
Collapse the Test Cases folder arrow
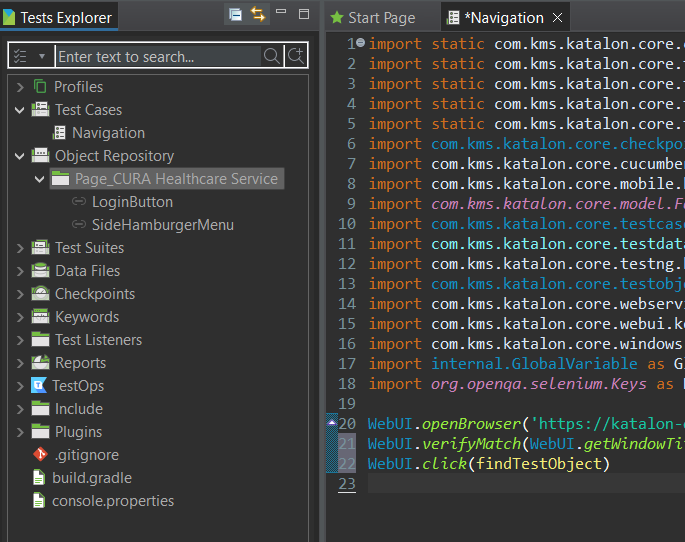(20, 110)
